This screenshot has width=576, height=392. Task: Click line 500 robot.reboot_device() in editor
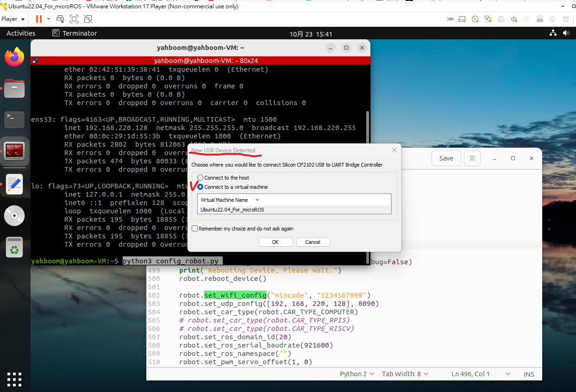pos(223,279)
